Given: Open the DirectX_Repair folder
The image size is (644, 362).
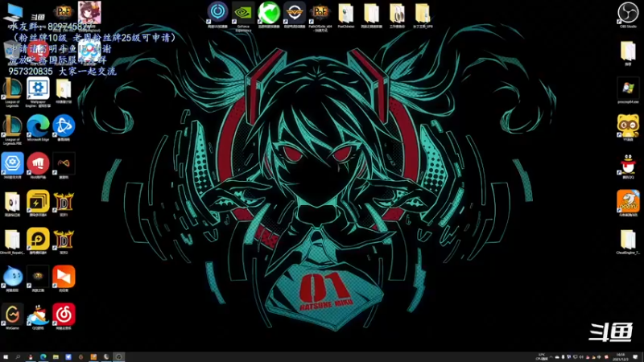Looking at the screenshot, I should coord(12,241).
